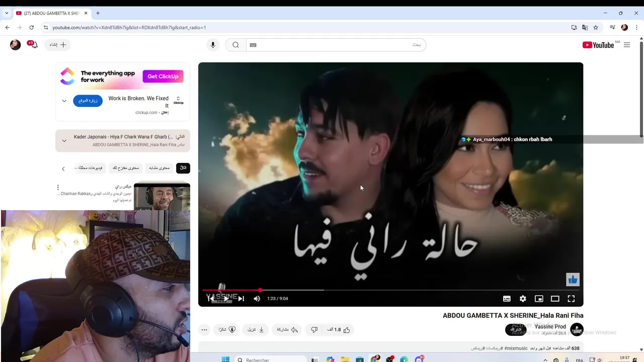
Task: Open the player settings gear
Action: [x=523, y=299]
